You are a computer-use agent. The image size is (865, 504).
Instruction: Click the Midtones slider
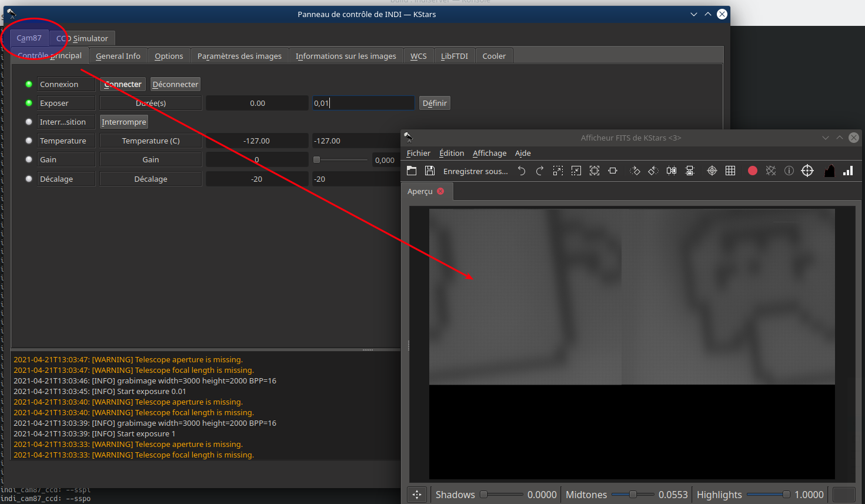point(633,495)
